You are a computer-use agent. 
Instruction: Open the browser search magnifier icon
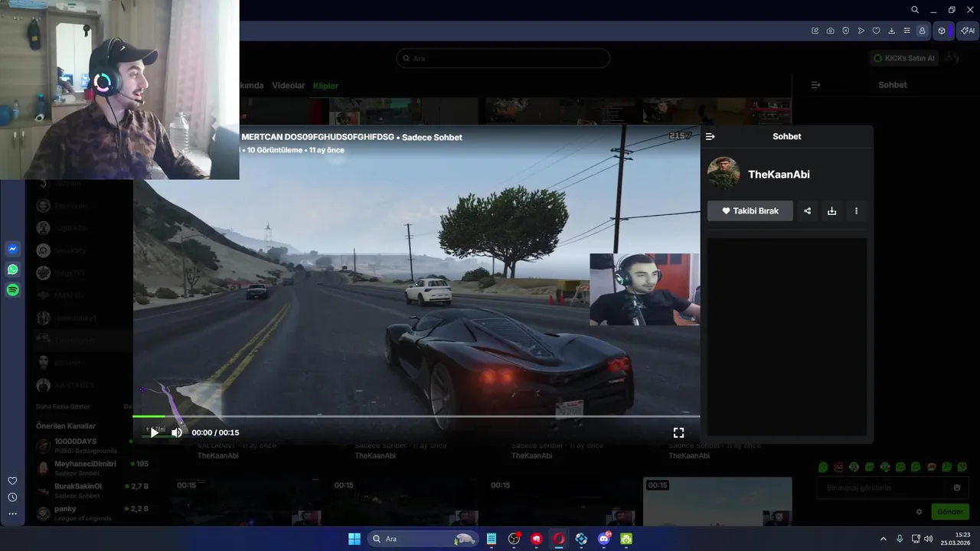(x=915, y=10)
